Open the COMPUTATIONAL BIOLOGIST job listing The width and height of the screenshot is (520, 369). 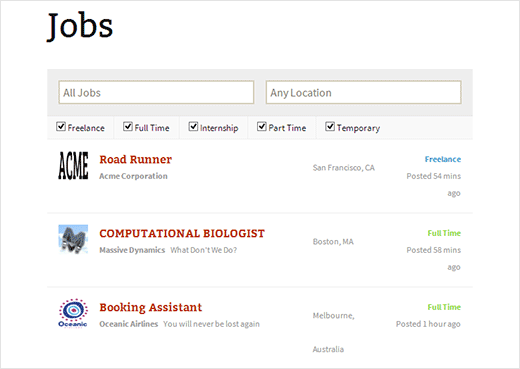point(182,233)
